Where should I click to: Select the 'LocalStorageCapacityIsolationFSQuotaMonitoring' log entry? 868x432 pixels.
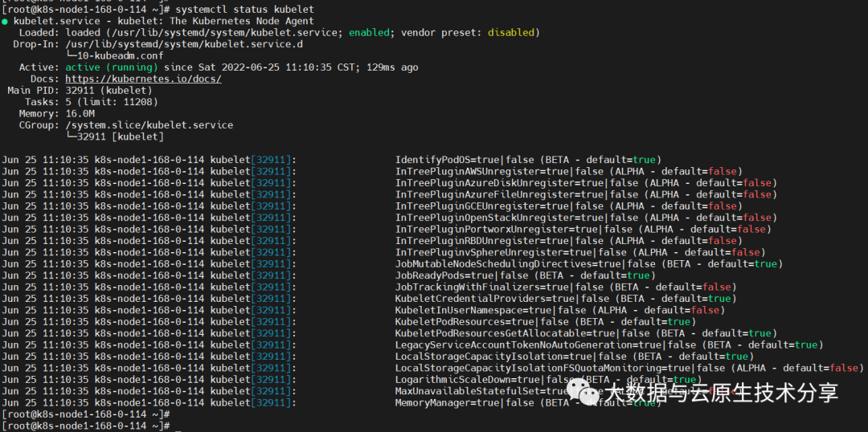630,369
